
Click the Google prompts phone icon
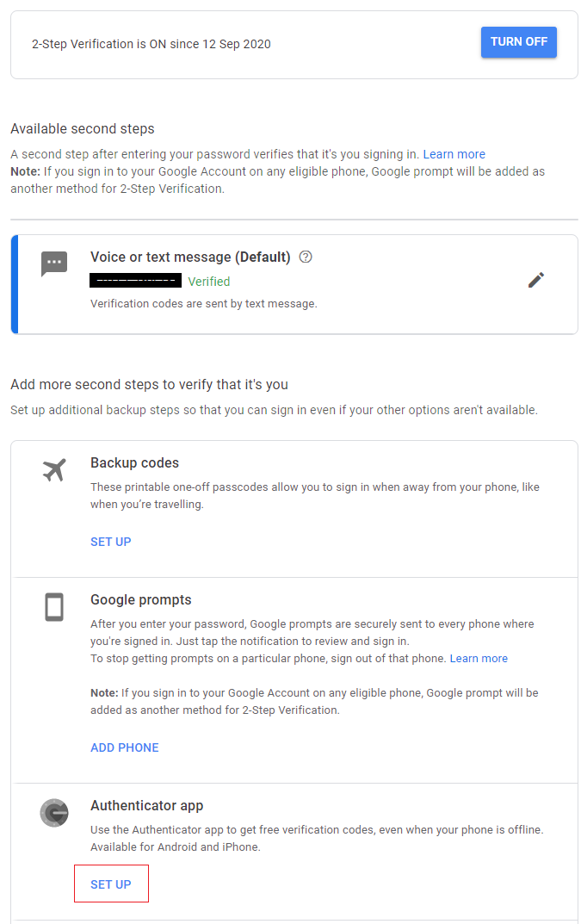click(x=53, y=607)
